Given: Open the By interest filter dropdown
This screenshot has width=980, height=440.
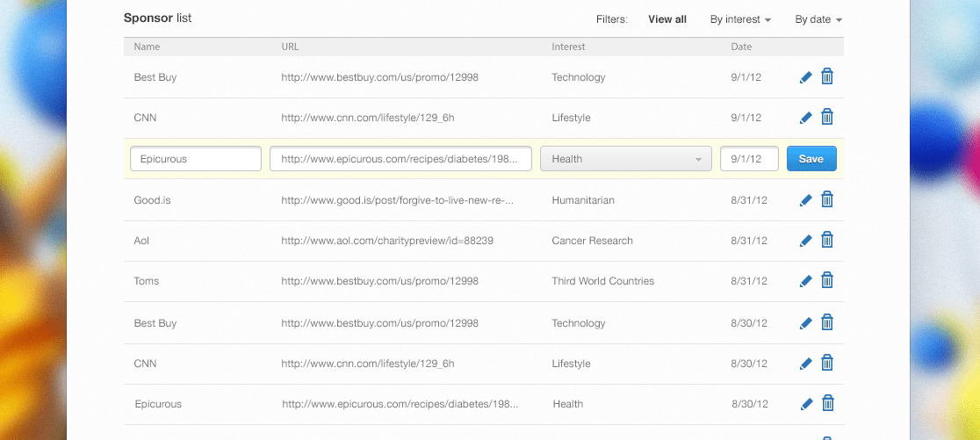Looking at the screenshot, I should click(740, 19).
